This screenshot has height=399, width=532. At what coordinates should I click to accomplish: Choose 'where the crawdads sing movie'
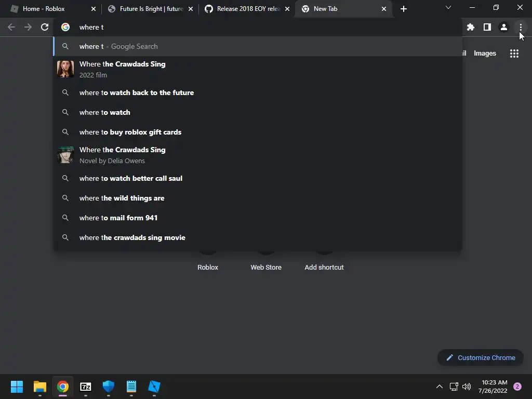(x=258, y=237)
